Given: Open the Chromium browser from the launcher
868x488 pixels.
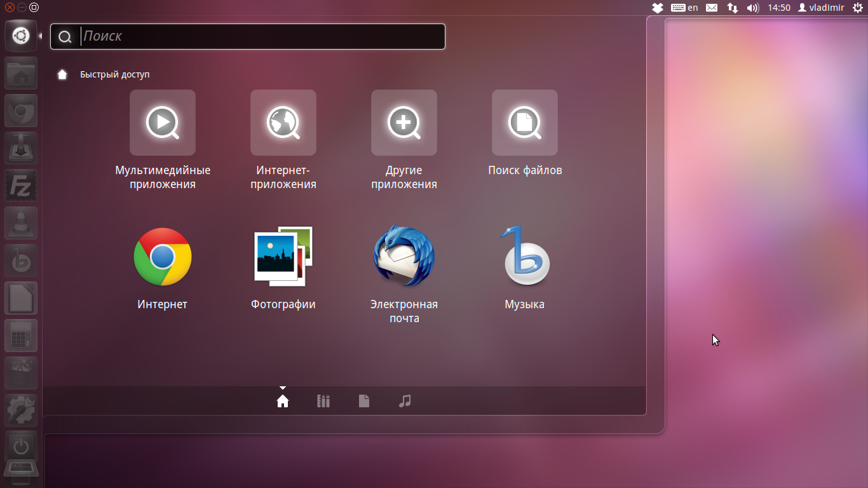Looking at the screenshot, I should click(21, 111).
